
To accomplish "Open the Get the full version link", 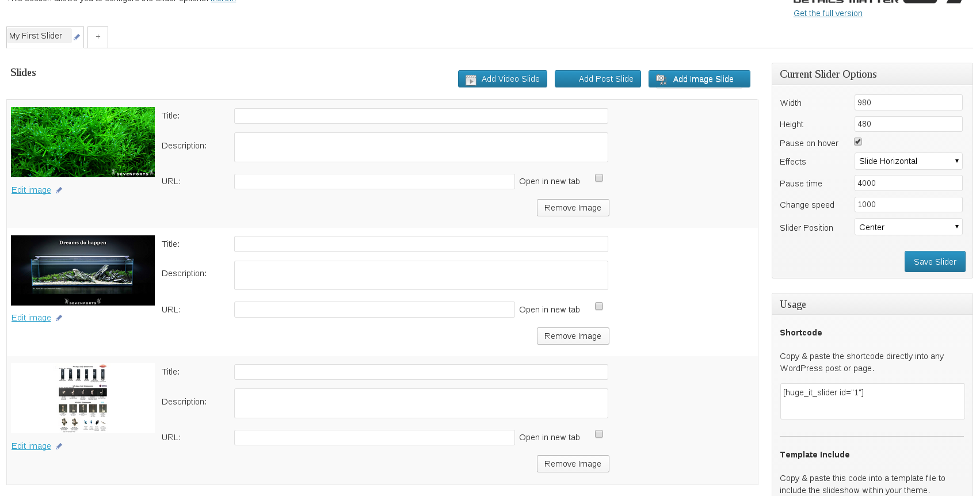I will pyautogui.click(x=828, y=13).
